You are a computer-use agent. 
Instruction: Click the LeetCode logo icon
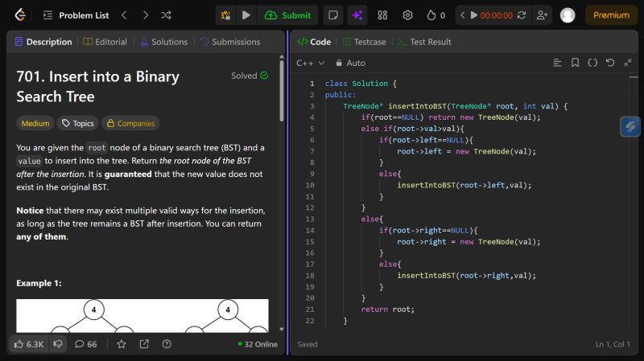[19, 15]
